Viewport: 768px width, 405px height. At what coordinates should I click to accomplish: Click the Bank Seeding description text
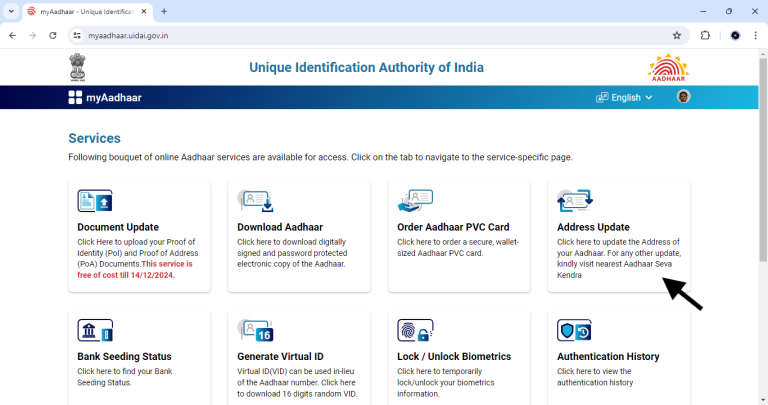[125, 377]
